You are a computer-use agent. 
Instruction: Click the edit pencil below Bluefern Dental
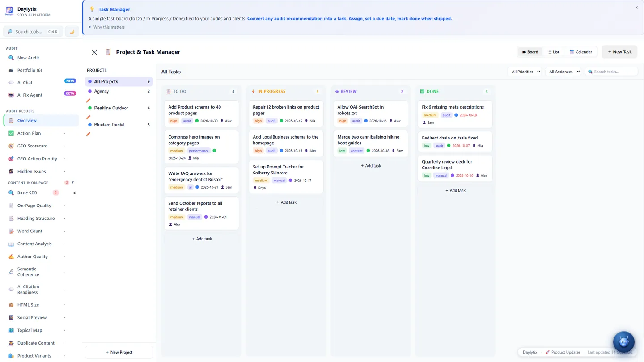89,134
